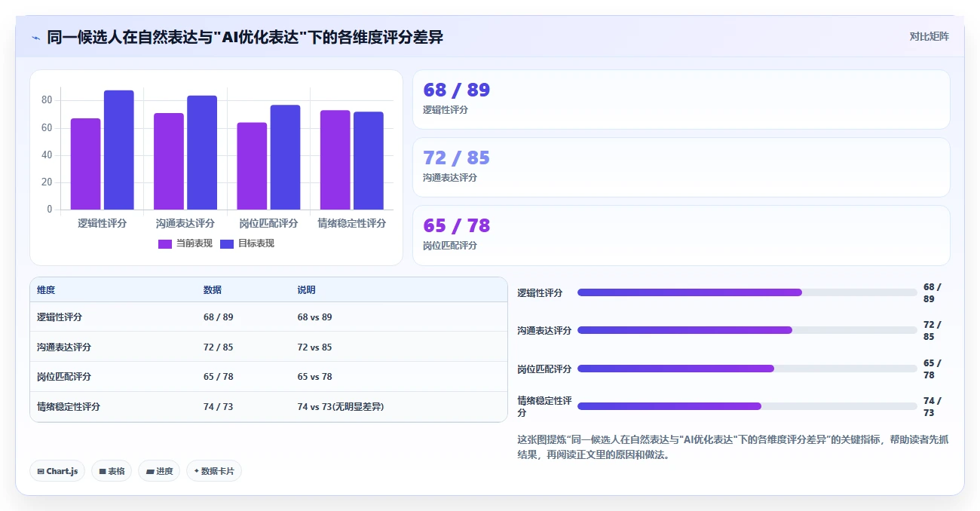Click the 说明 column header

point(307,290)
